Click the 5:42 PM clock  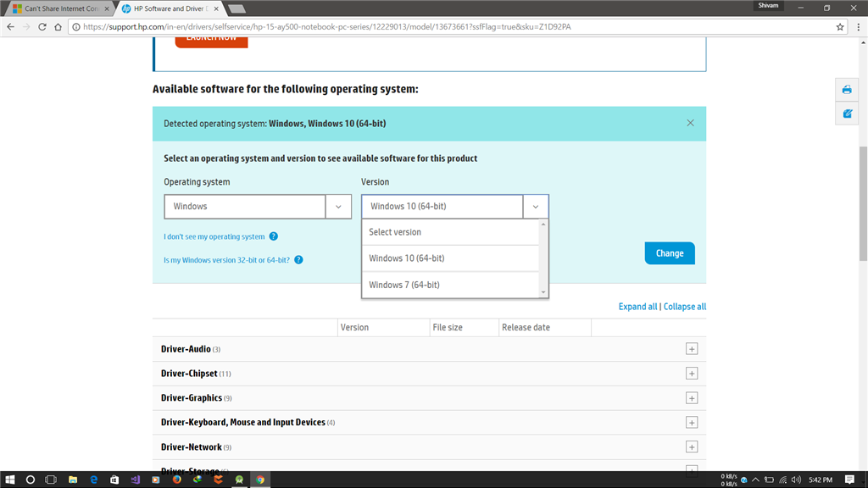pyautogui.click(x=821, y=480)
